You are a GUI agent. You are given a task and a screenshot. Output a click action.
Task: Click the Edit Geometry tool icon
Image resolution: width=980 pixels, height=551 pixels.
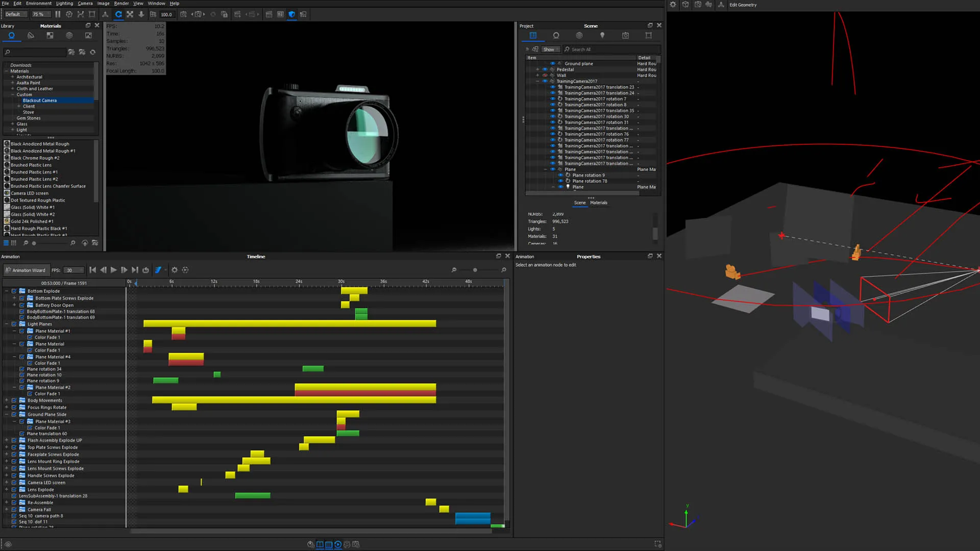tap(721, 5)
